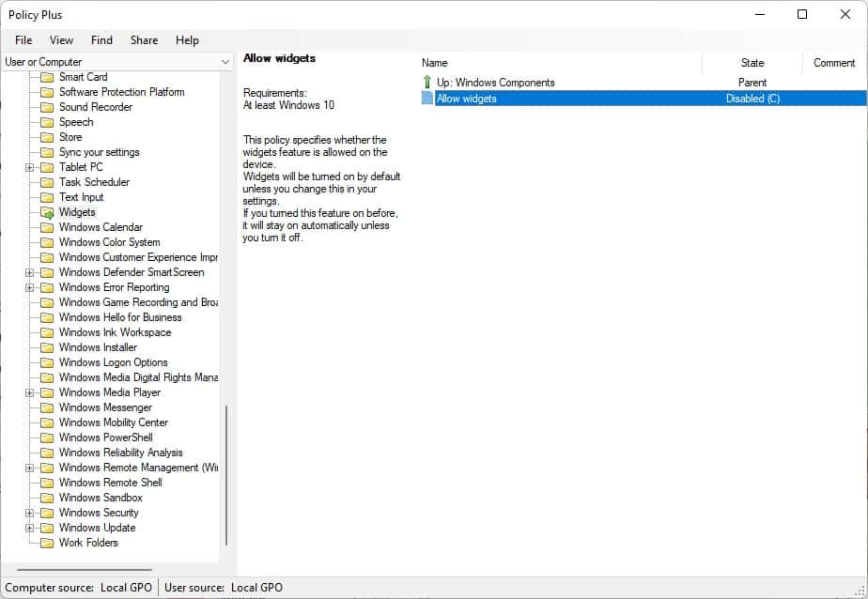Screen dimensions: 868x599
Task: Click the Allow widgets policy document icon
Action: pos(427,99)
